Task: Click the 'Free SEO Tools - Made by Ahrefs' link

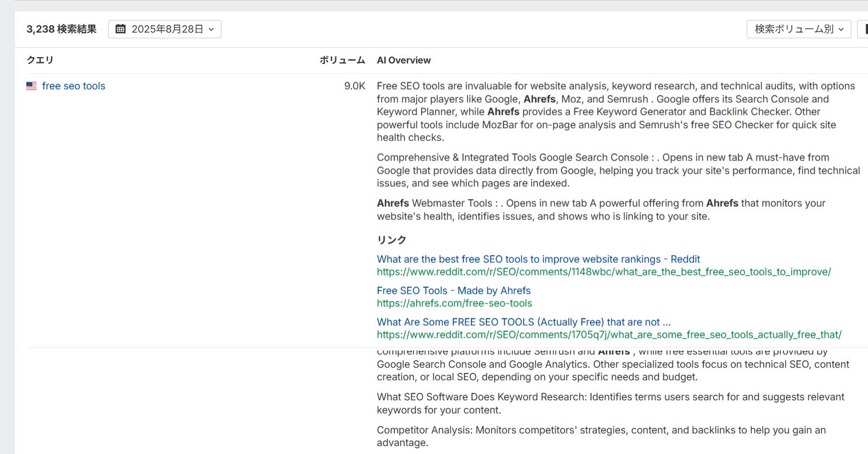Action: point(453,290)
